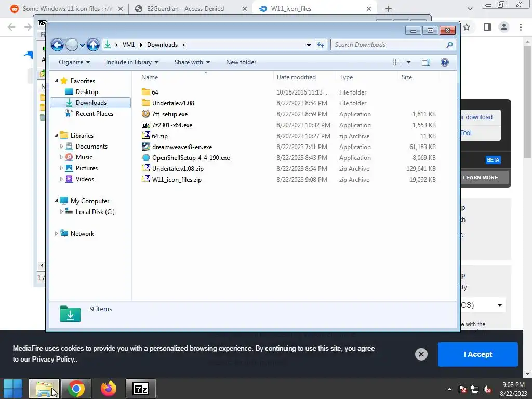Select W11_icon_files.zip archive icon
This screenshot has width=532, height=399.
(146, 179)
